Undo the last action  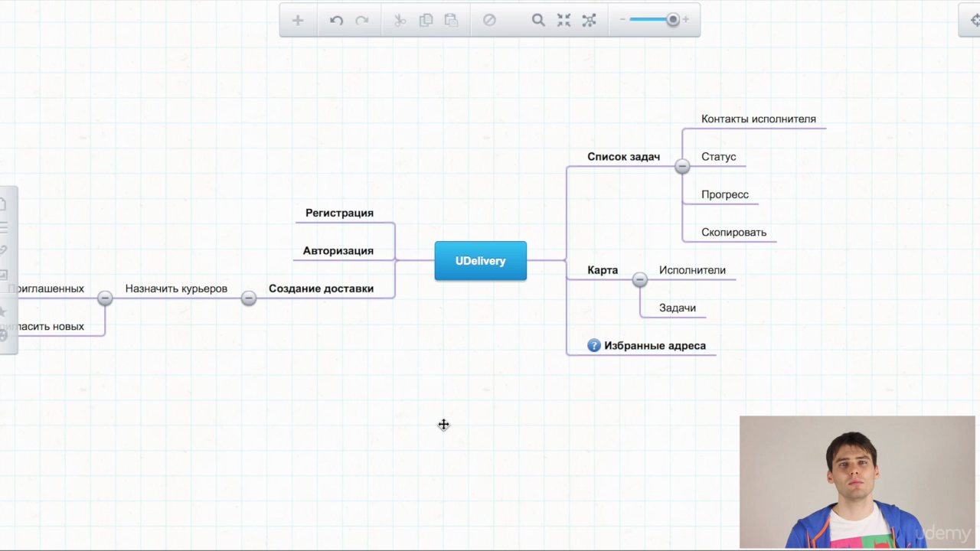tap(336, 21)
